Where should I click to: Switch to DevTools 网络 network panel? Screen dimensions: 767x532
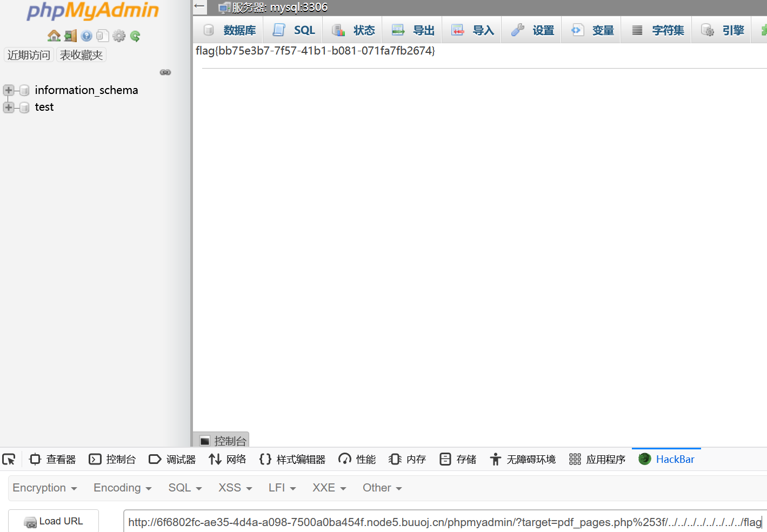(228, 459)
